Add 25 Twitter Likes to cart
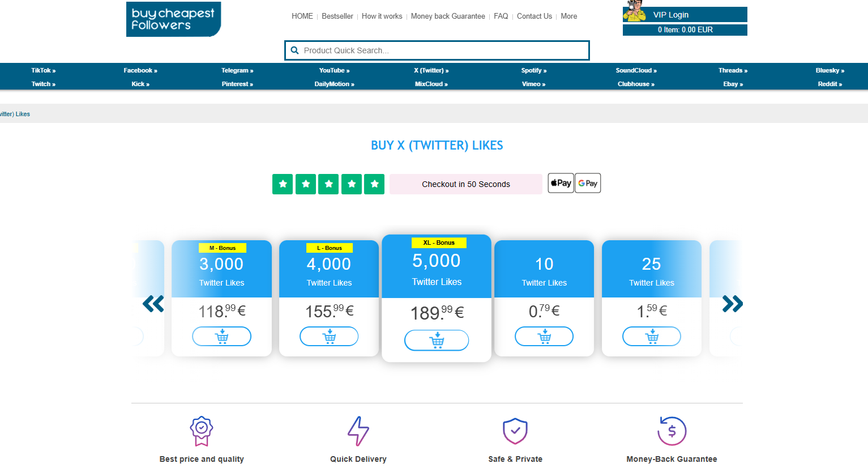Viewport: 868px width, 472px height. 652,337
